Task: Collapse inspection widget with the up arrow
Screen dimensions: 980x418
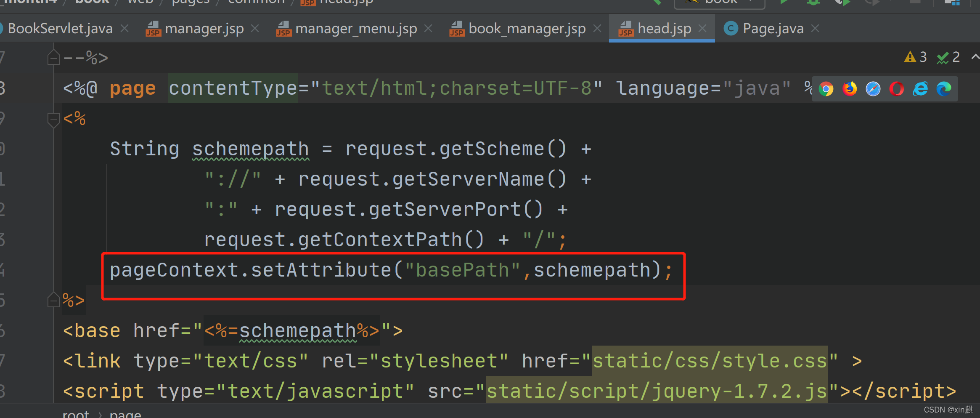Action: tap(975, 57)
